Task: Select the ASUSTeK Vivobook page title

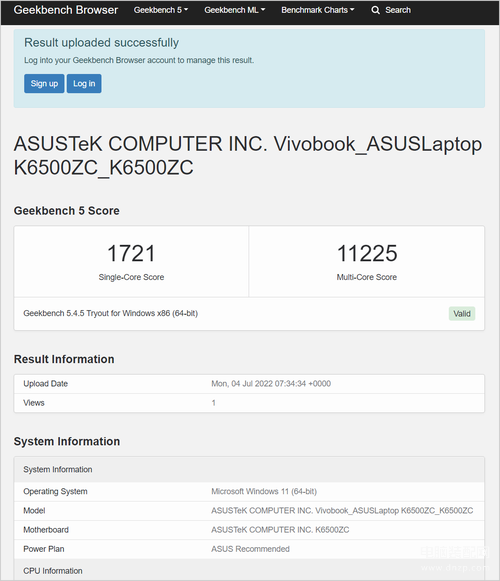Action: tap(248, 156)
